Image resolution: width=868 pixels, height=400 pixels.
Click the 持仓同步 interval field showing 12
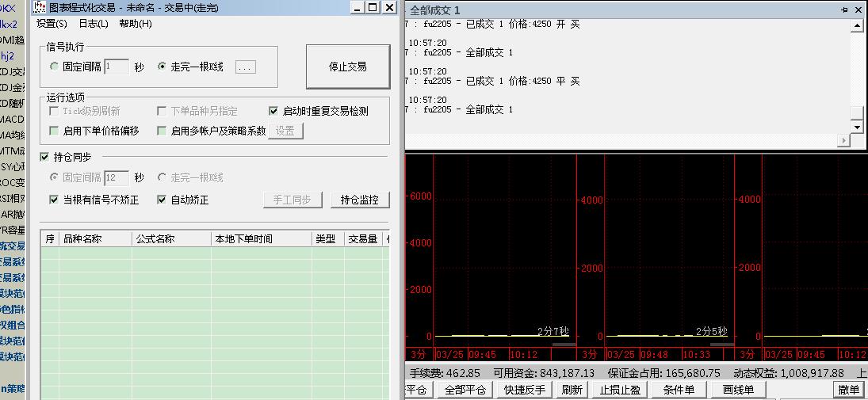click(117, 177)
